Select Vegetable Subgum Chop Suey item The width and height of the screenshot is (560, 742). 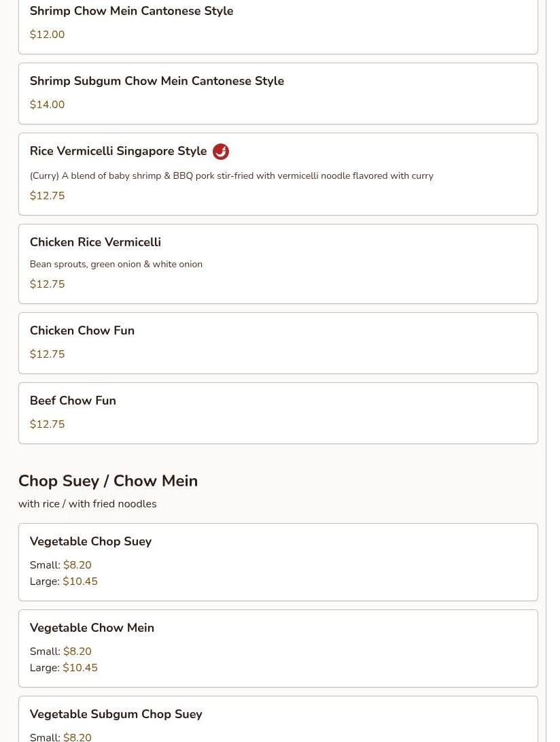[x=278, y=719]
